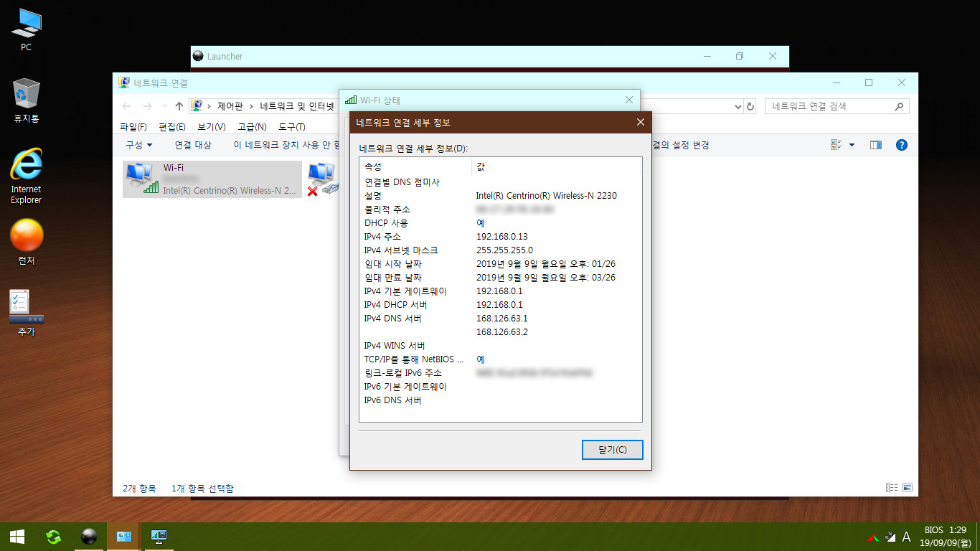Select the IPv4 주소 row
Screen dimensions: 980x551
click(x=500, y=237)
